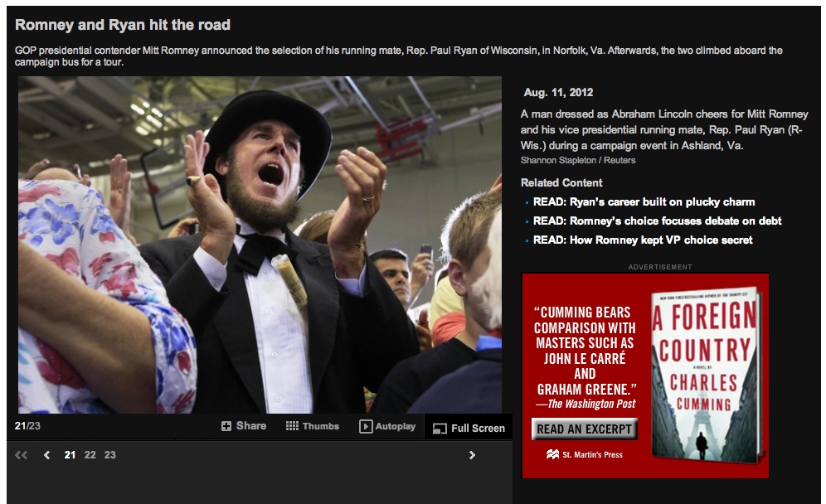Go to previous slide arrow
Viewport: 826px width, 504px height.
tap(47, 455)
